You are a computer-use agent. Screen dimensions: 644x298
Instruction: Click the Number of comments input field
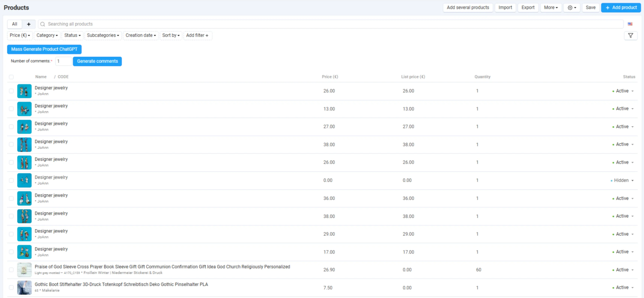pos(64,61)
